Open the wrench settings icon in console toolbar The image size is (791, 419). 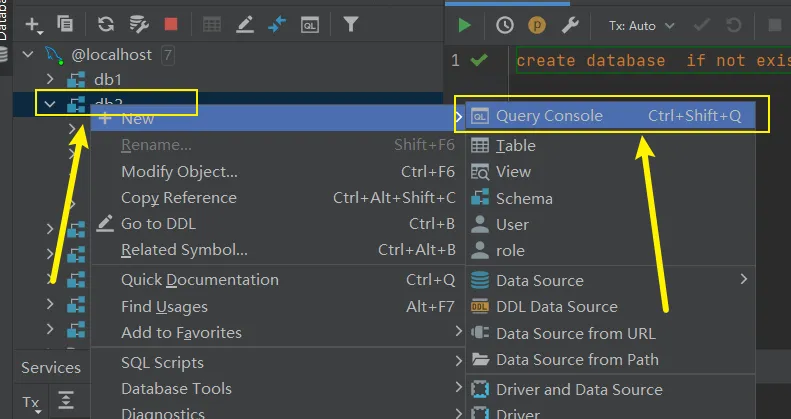(570, 25)
